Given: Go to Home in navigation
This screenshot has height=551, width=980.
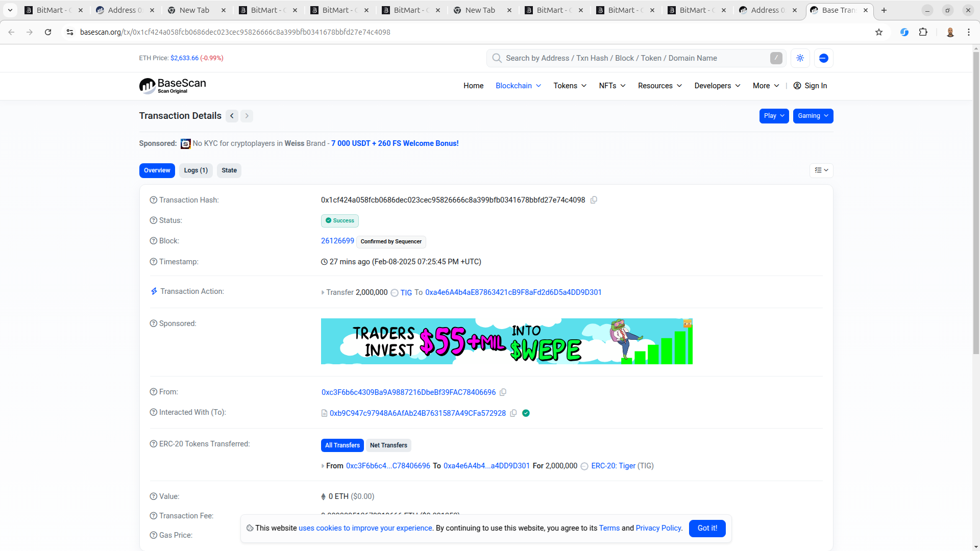Looking at the screenshot, I should tap(473, 86).
